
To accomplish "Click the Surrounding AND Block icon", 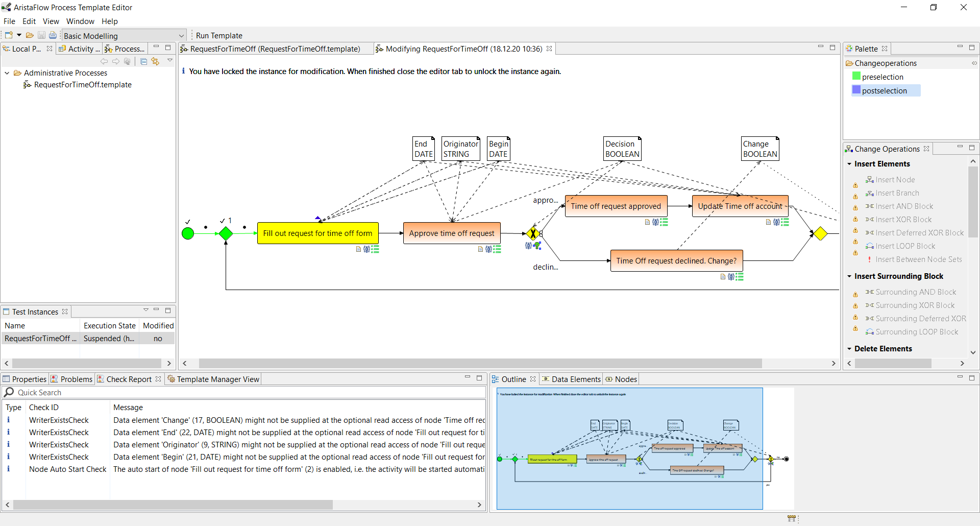I will pyautogui.click(x=870, y=292).
